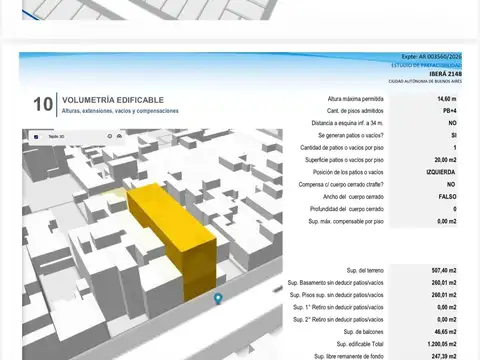Click the 'Sup. del terreno' label
This screenshot has height=360, width=480.
(x=365, y=270)
